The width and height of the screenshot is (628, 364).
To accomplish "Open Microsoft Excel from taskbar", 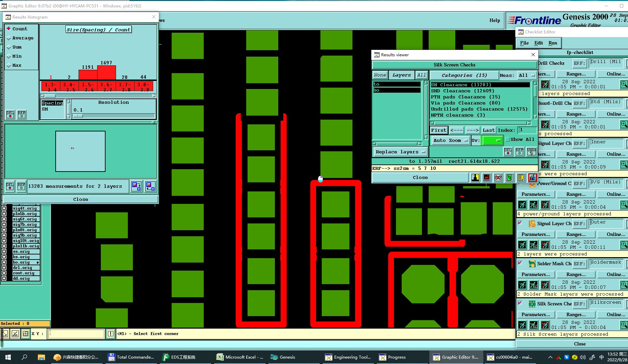I will point(240,357).
